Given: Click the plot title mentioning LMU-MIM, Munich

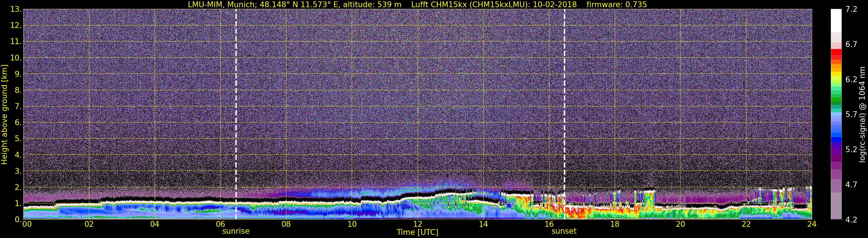Looking at the screenshot, I should [x=417, y=4].
